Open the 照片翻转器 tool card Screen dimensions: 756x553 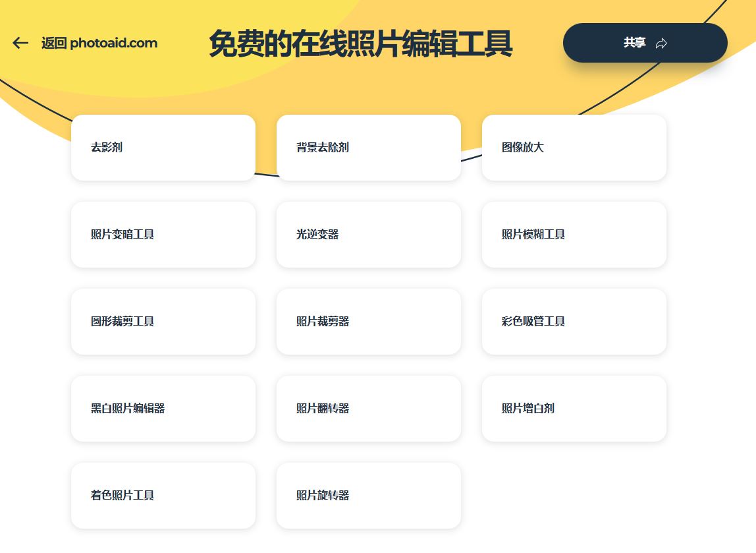368,409
